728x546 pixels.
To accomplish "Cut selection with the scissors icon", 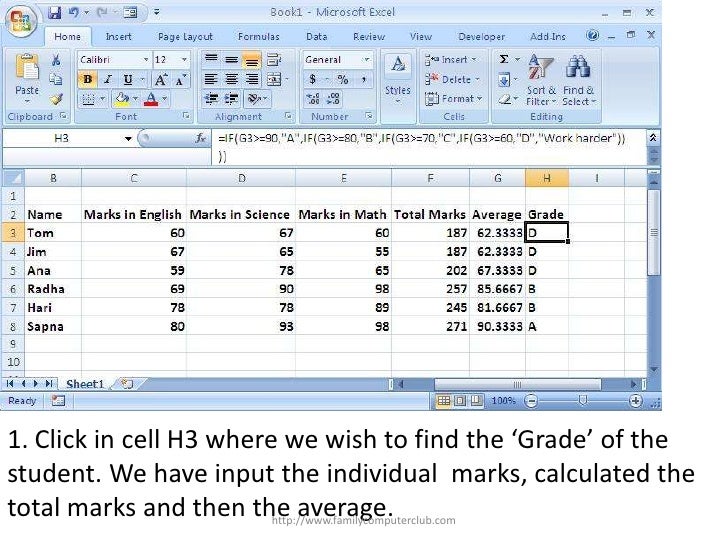I will point(56,60).
